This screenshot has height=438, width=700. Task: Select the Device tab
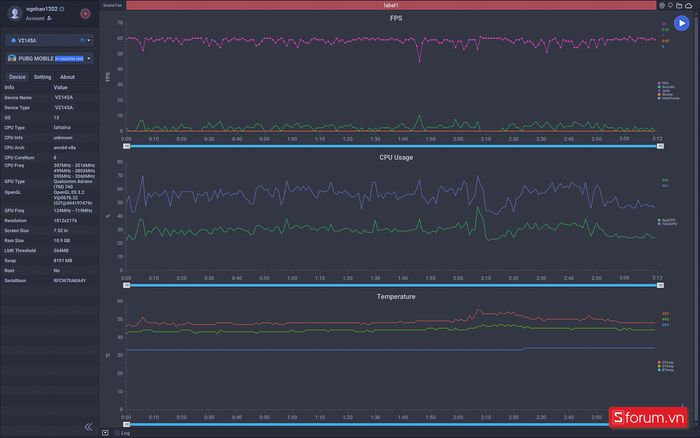tap(17, 76)
